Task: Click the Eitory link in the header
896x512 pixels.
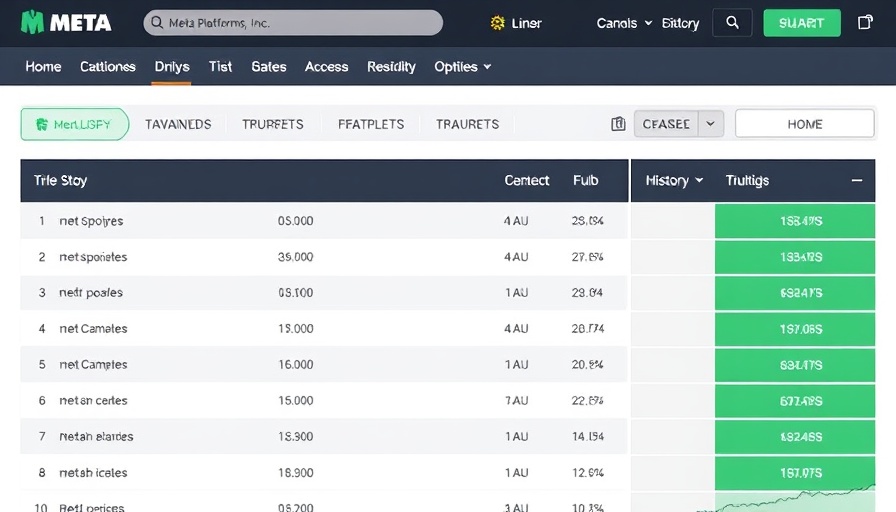Action: pyautogui.click(x=680, y=23)
